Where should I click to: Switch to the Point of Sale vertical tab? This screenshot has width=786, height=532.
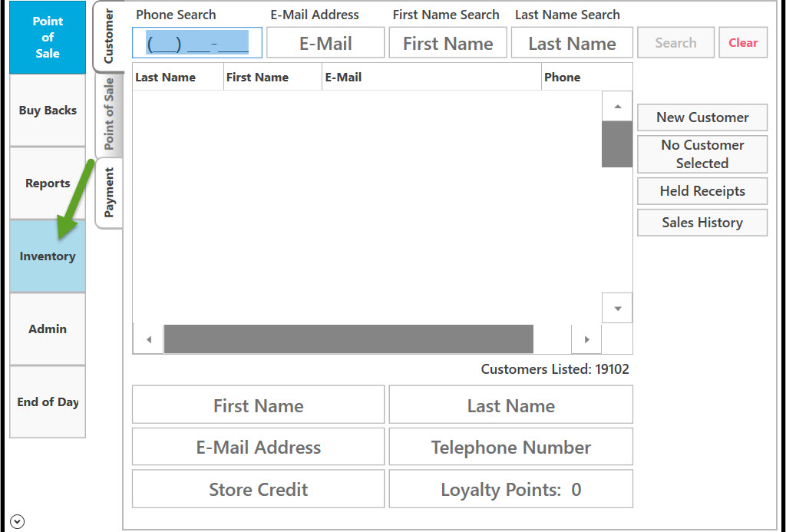[109, 114]
